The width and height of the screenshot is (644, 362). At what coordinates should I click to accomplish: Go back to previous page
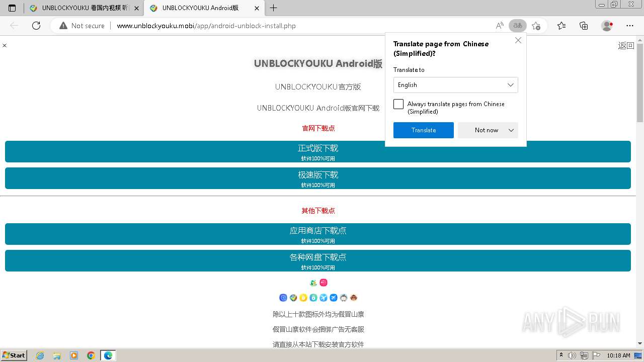click(x=14, y=26)
